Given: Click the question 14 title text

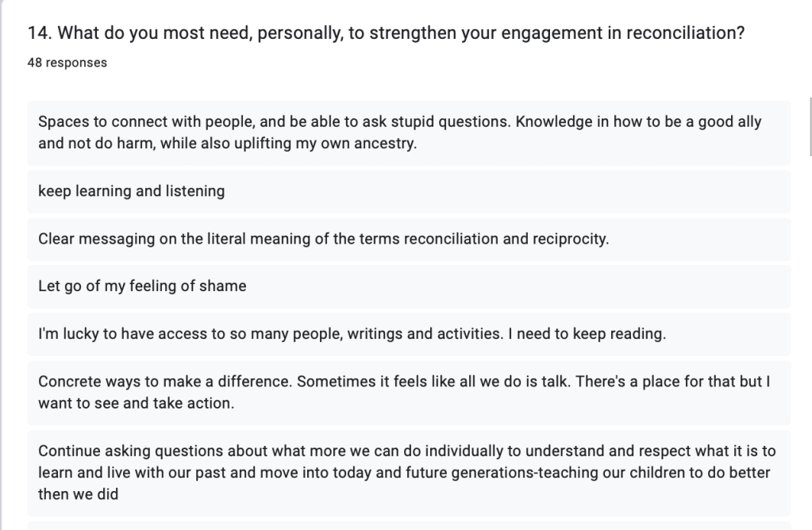Looking at the screenshot, I should click(386, 33).
